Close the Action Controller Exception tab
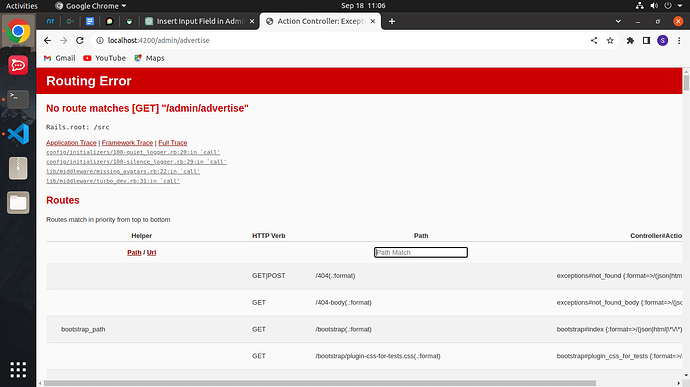This screenshot has width=690, height=387. 373,21
